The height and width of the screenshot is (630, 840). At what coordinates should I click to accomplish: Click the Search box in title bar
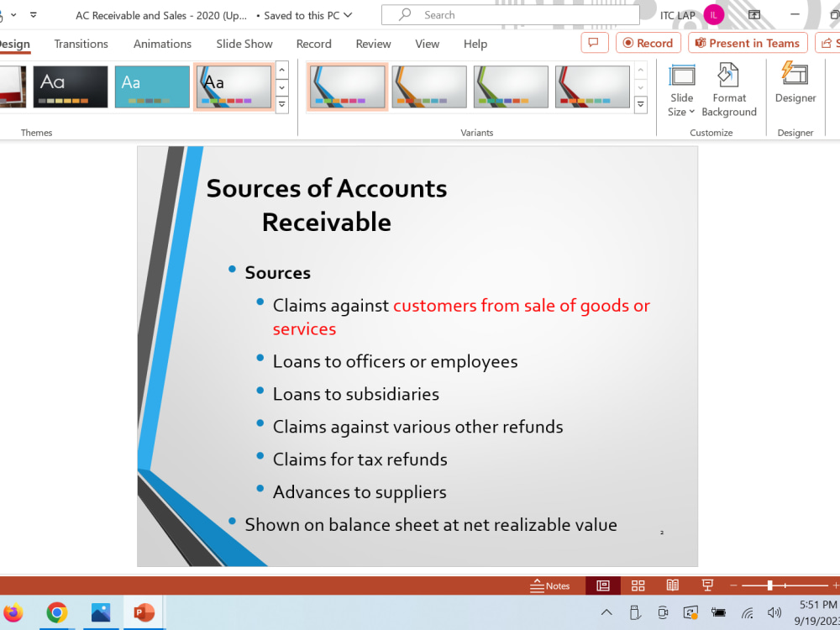510,15
